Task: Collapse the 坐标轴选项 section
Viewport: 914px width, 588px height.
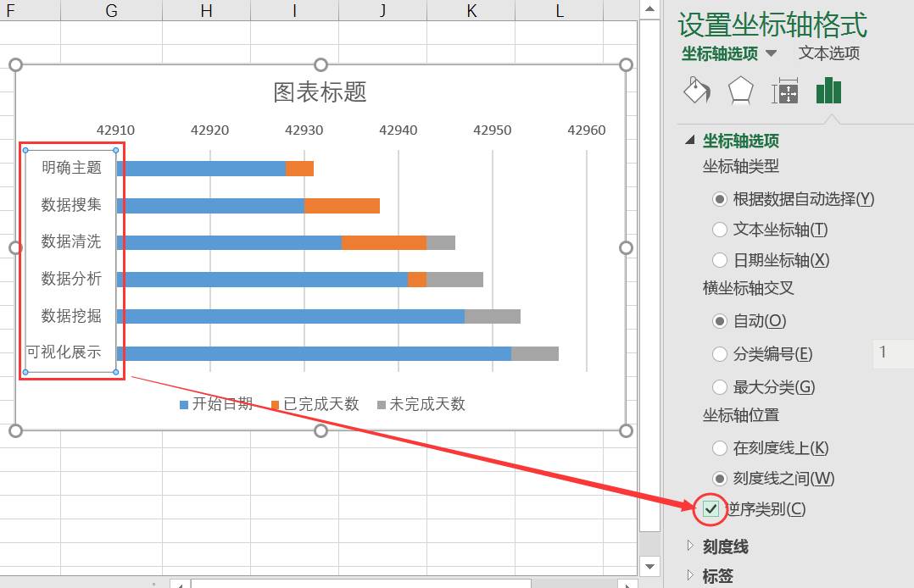Action: (x=690, y=140)
